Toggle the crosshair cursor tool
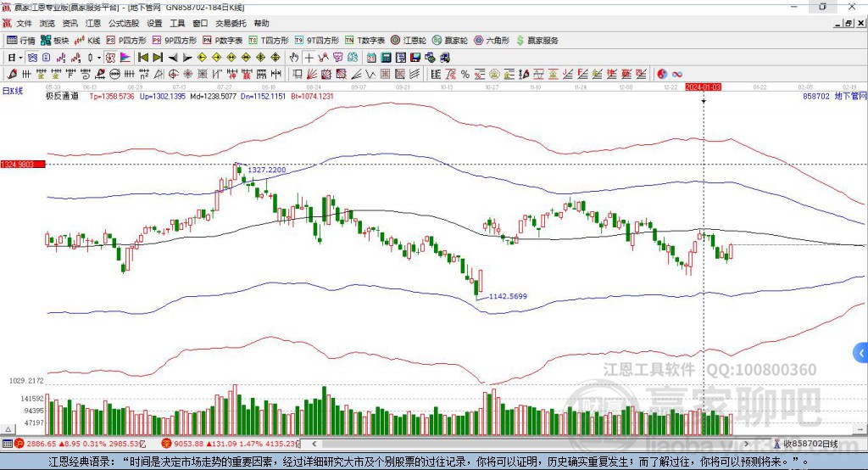868x470 pixels. [x=309, y=58]
